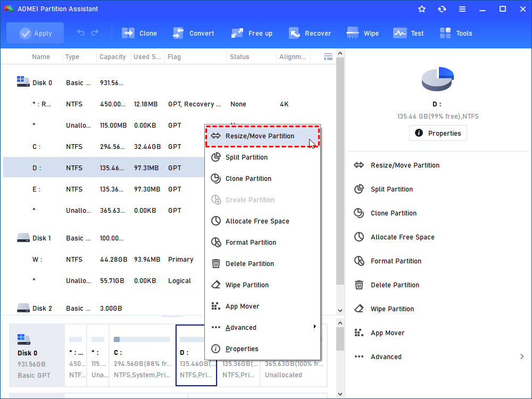Choose Clone Partition in context menu
532x399 pixels.
(x=262, y=179)
